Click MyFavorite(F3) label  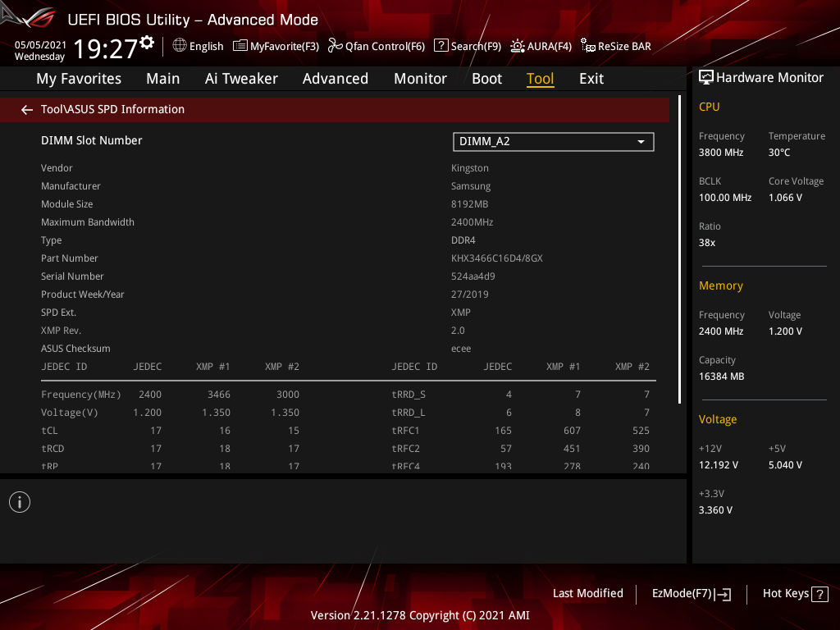click(285, 47)
